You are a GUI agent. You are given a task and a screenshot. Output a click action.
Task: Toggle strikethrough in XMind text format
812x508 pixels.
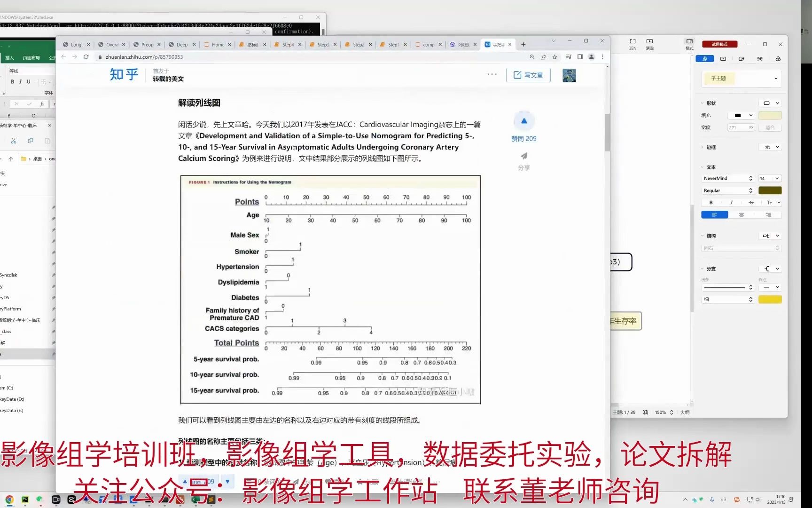pyautogui.click(x=751, y=203)
